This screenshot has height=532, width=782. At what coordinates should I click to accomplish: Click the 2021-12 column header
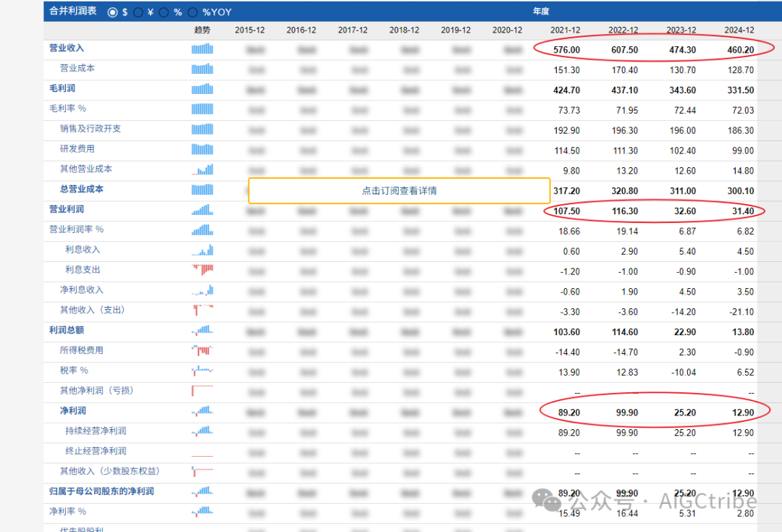coord(565,30)
